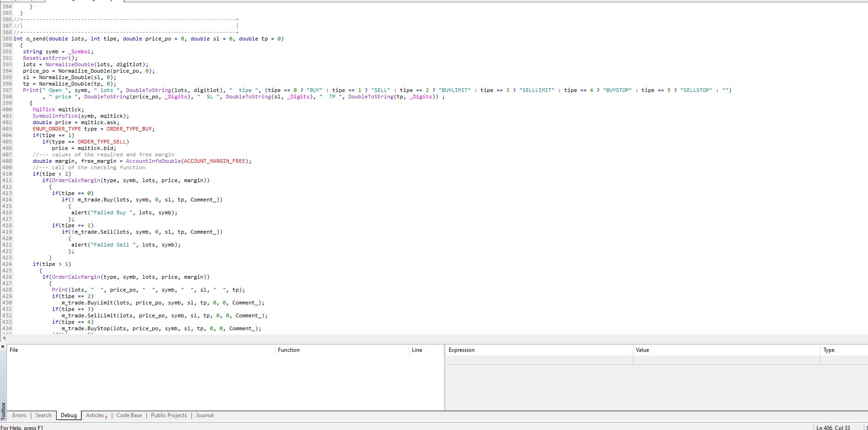
Task: Click the editor's left horizontal scroll arrow
Action: 4,338
